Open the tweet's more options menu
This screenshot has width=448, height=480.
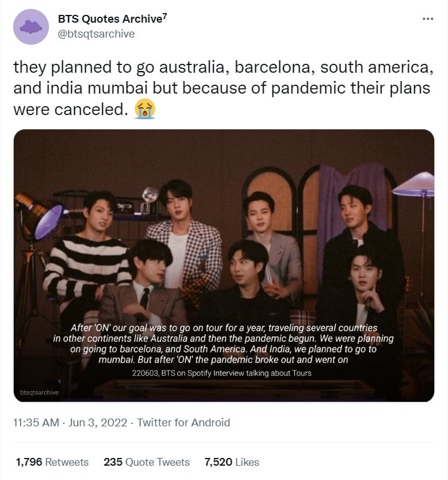[x=427, y=19]
